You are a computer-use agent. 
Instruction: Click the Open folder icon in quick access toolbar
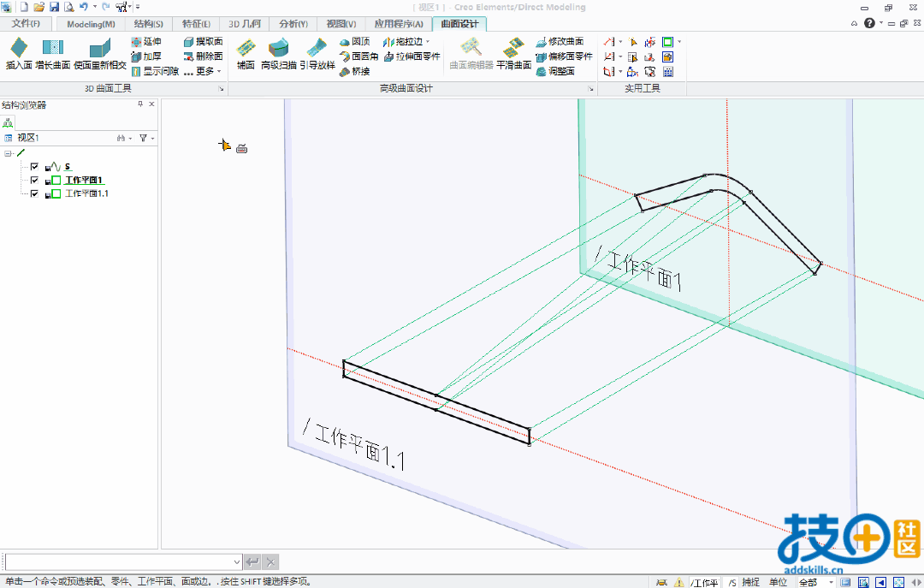[x=38, y=7]
